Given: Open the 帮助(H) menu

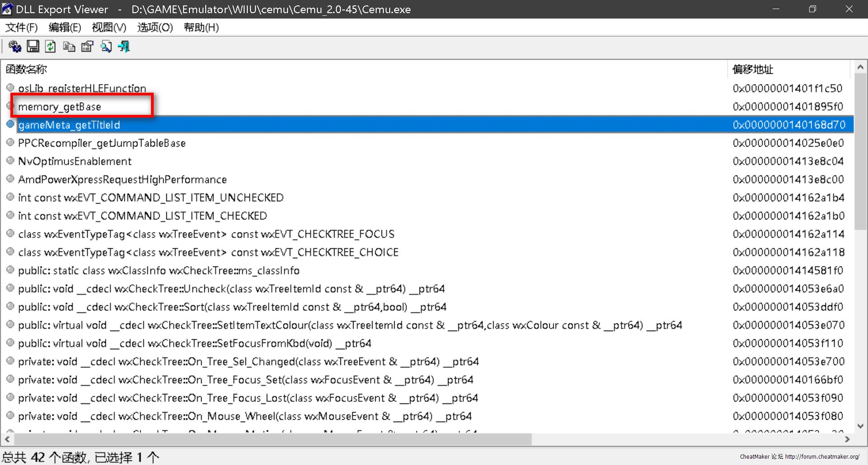Looking at the screenshot, I should tap(201, 28).
